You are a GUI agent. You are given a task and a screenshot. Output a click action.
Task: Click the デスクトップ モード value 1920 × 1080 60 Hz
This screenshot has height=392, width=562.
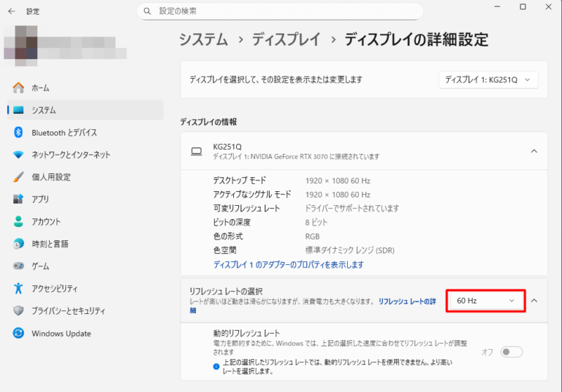(338, 181)
